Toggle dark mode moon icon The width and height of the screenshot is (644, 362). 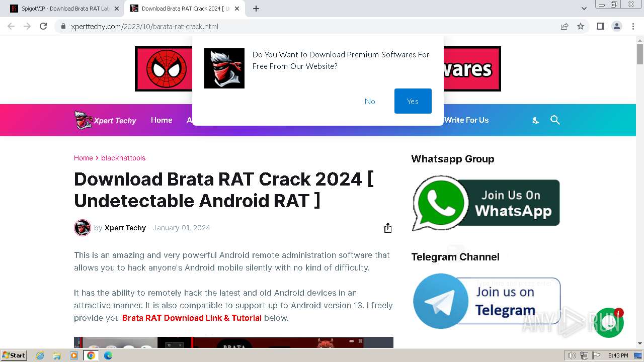(536, 120)
